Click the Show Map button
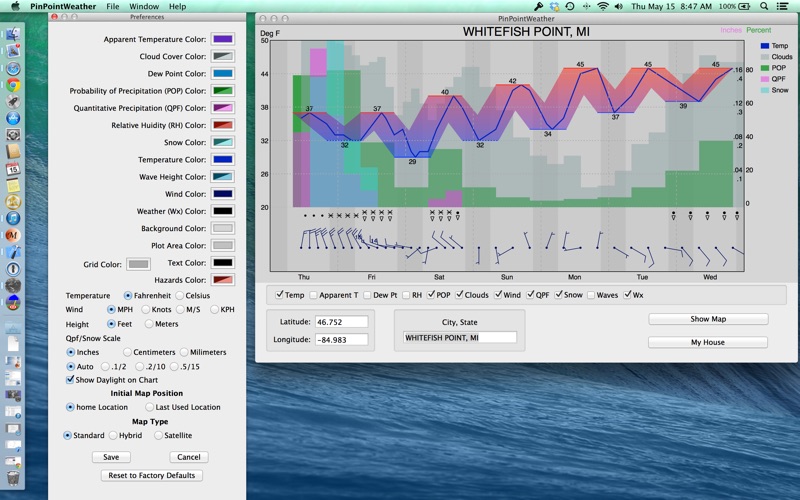Viewport: 800px width, 500px height. pos(708,319)
